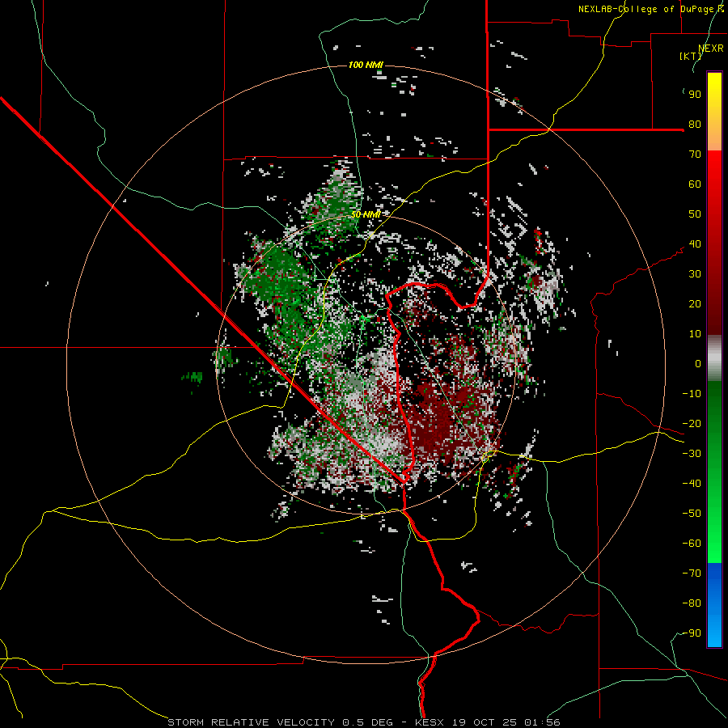This screenshot has height=728, width=728.
Task: Click the -30 value on the velocity scale
Action: [x=692, y=454]
